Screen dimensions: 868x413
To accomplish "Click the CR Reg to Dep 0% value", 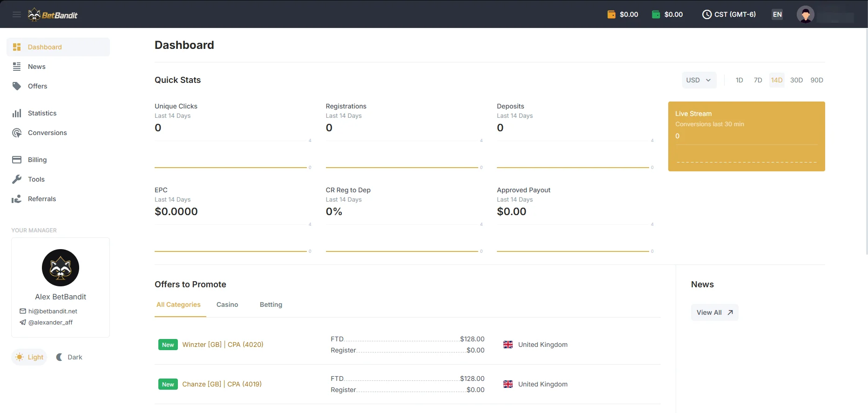I will pyautogui.click(x=334, y=211).
